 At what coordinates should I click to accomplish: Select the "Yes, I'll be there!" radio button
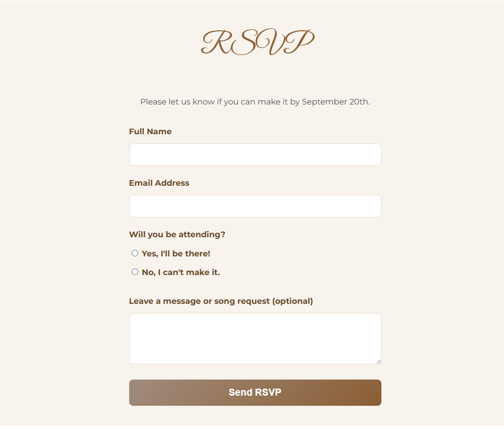(x=135, y=253)
